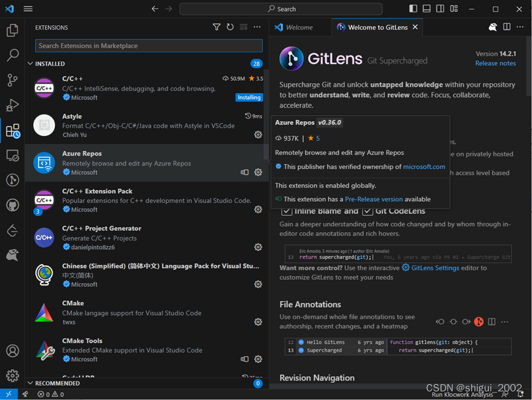Switch CMake Tools to pre-release version icon
The width and height of the screenshot is (532, 400).
(x=245, y=359)
